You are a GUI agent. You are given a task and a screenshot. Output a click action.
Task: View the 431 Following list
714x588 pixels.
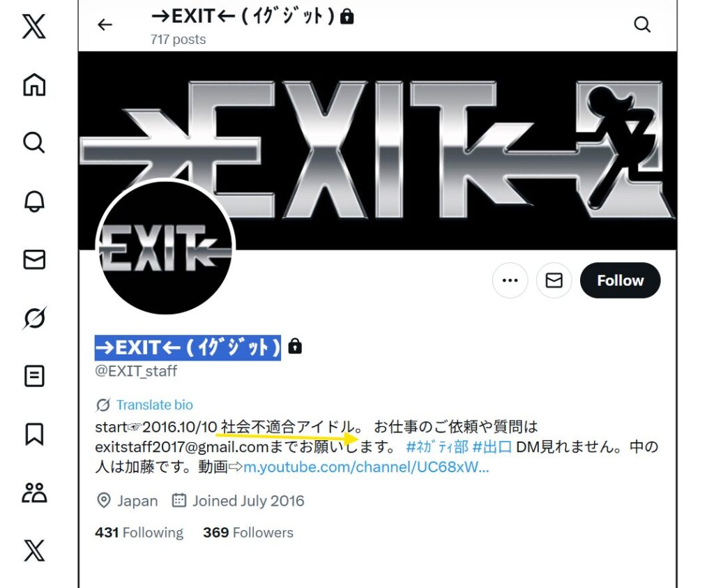click(x=139, y=532)
